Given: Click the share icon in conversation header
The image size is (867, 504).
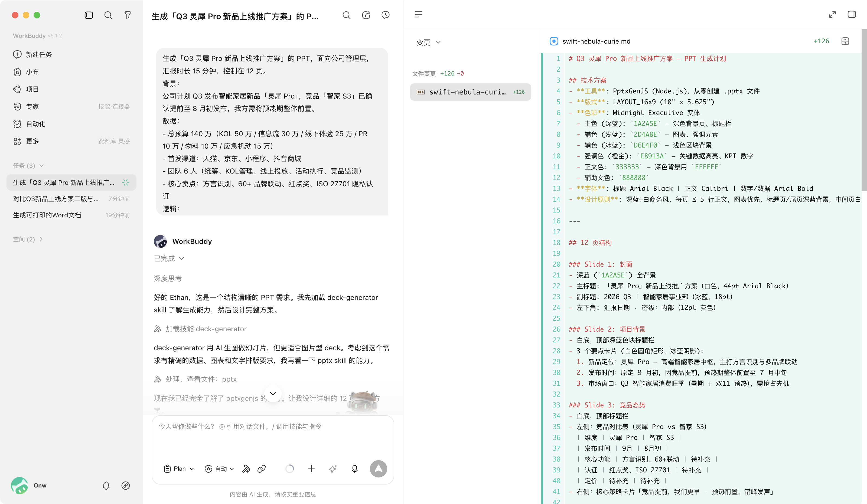Looking at the screenshot, I should 366,15.
